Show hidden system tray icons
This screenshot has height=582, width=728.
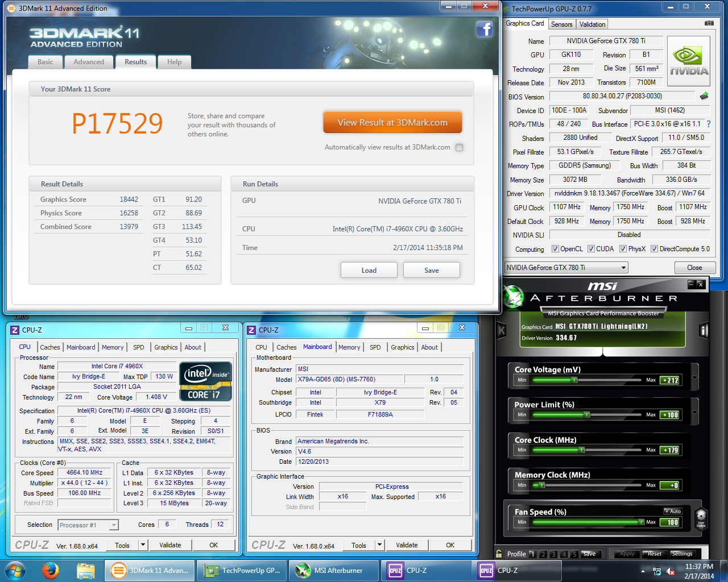click(x=643, y=571)
